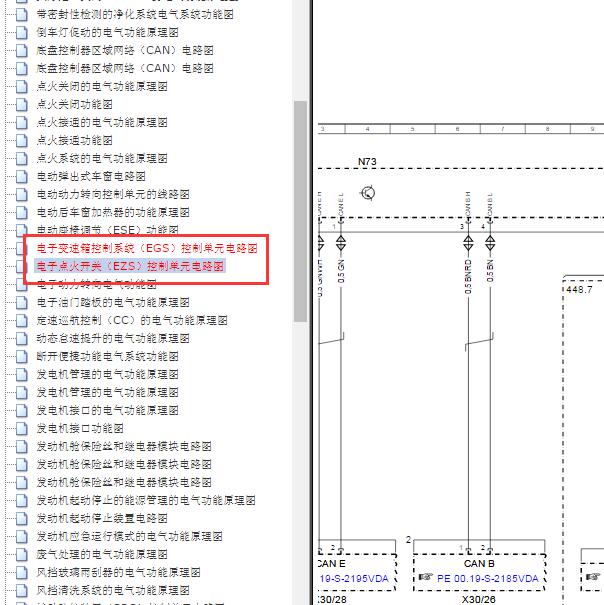Screen dimensions: 604x605
Task: Click the 0.5 BN wire label
Action: [490, 270]
